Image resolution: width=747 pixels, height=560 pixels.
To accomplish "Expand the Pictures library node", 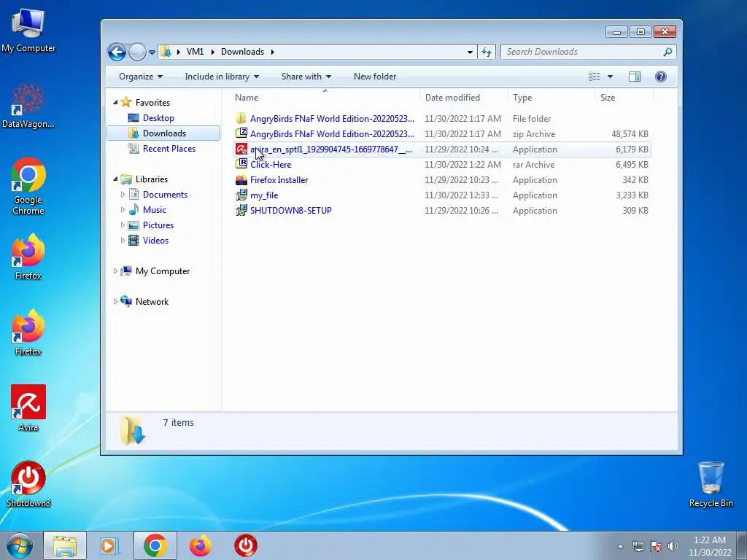I will pos(123,225).
